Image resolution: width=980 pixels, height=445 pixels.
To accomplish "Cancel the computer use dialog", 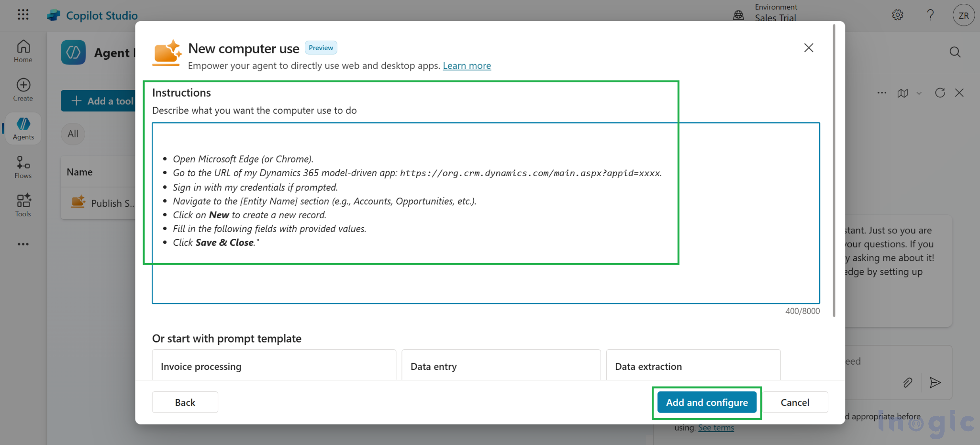I will point(795,402).
